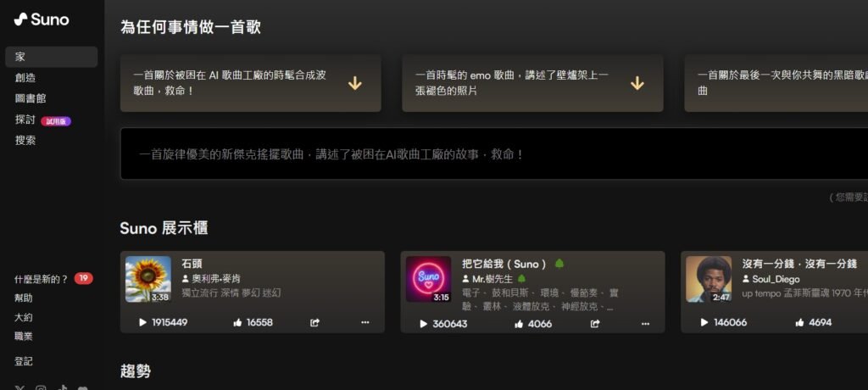Click the Suno logo icon
Image resolution: width=868 pixels, height=390 pixels.
click(20, 19)
